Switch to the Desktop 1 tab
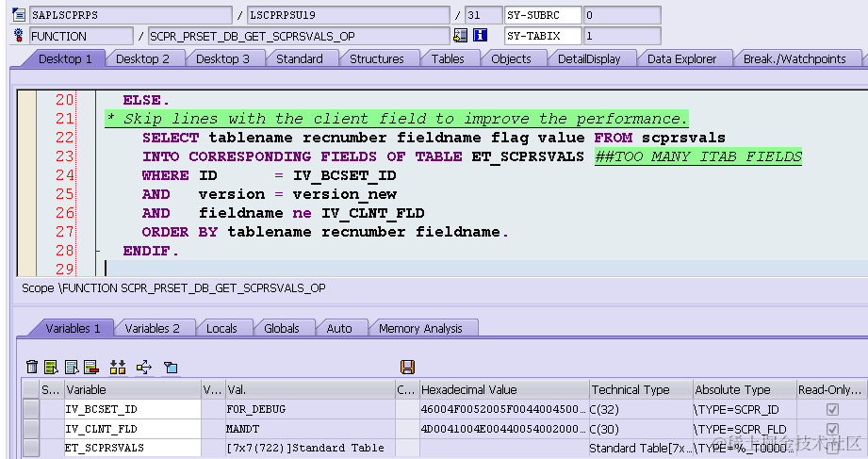Image resolution: width=868 pixels, height=459 pixels. click(x=65, y=58)
